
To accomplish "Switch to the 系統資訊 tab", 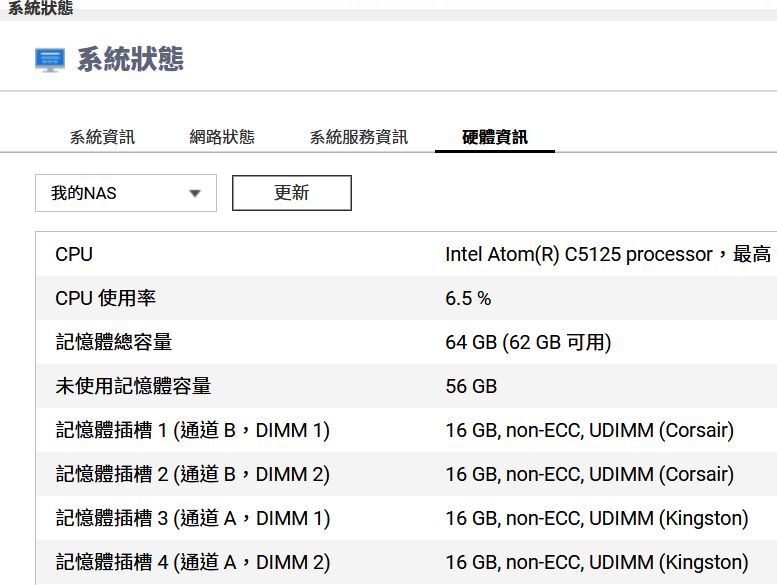I will point(102,137).
